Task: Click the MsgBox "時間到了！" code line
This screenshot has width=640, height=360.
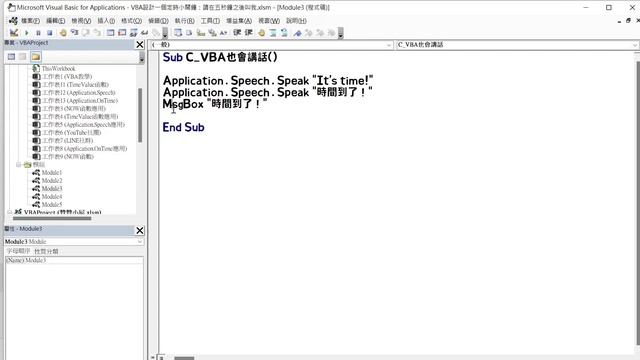Action: coord(215,104)
